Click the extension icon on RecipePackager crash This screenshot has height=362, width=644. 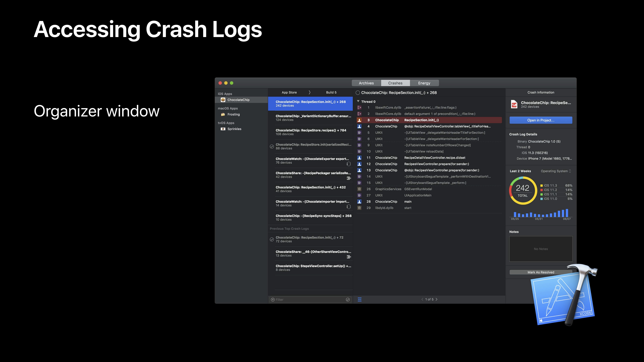(x=348, y=178)
